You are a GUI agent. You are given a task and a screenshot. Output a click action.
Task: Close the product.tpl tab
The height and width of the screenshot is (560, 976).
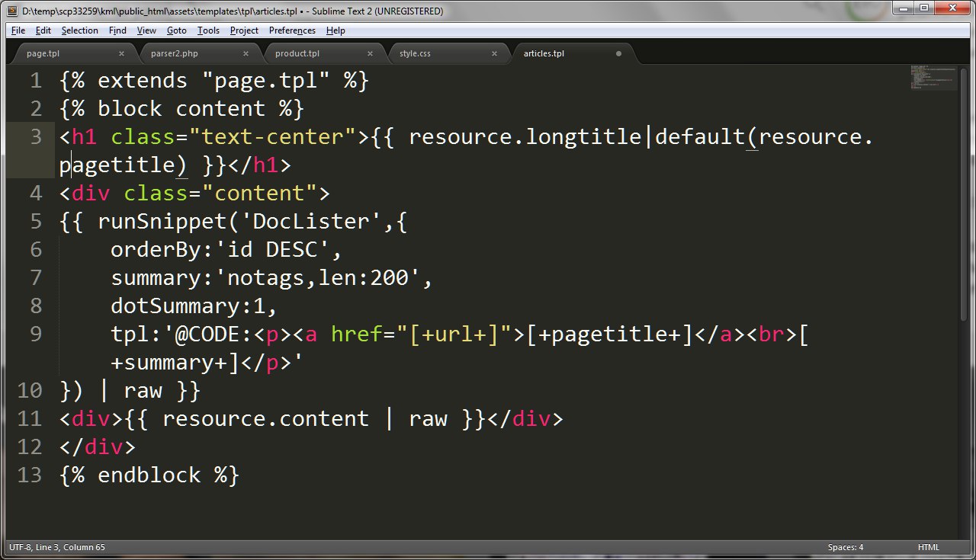tap(371, 53)
